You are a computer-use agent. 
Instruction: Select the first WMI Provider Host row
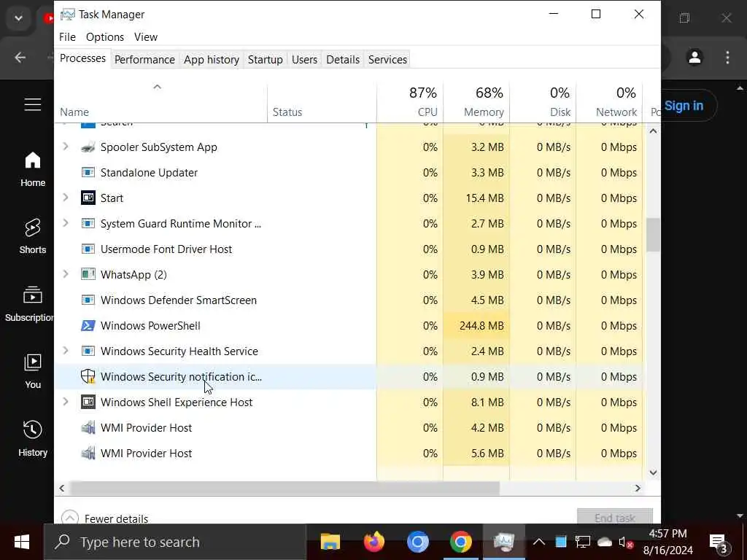point(349,427)
